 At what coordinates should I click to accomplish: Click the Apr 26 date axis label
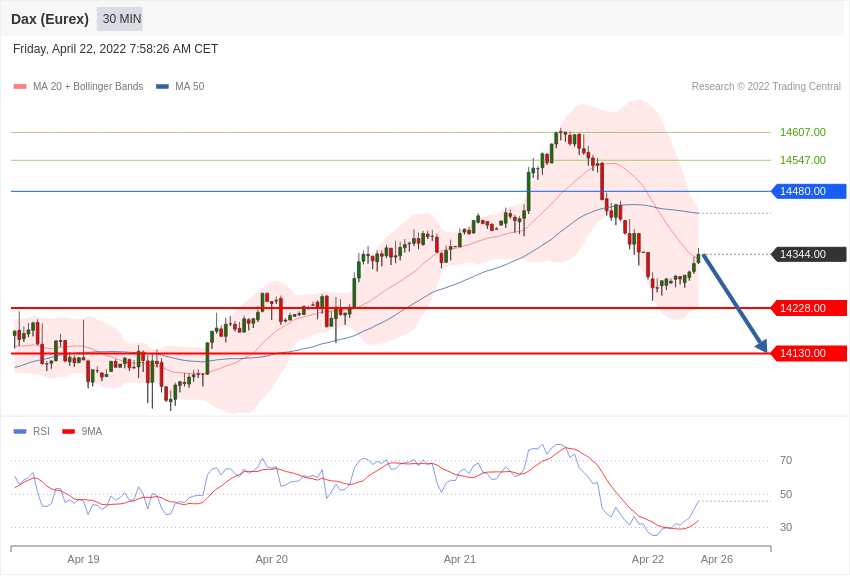click(717, 559)
